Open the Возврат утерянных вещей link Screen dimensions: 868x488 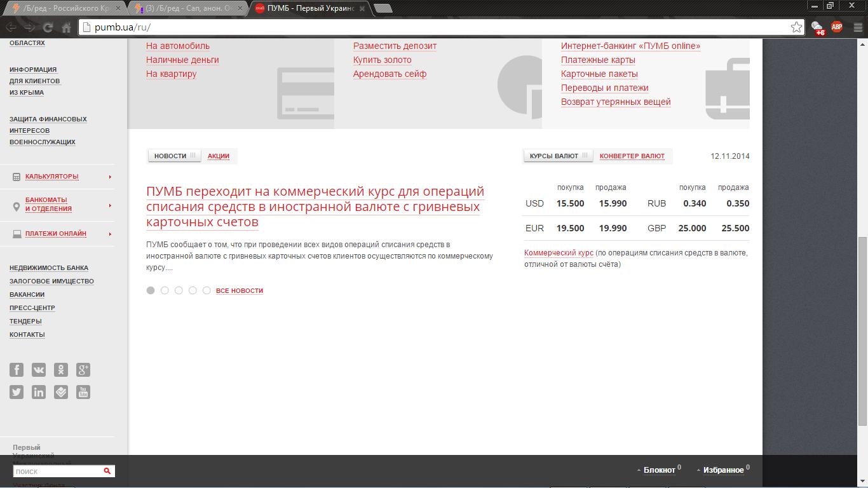(x=616, y=102)
